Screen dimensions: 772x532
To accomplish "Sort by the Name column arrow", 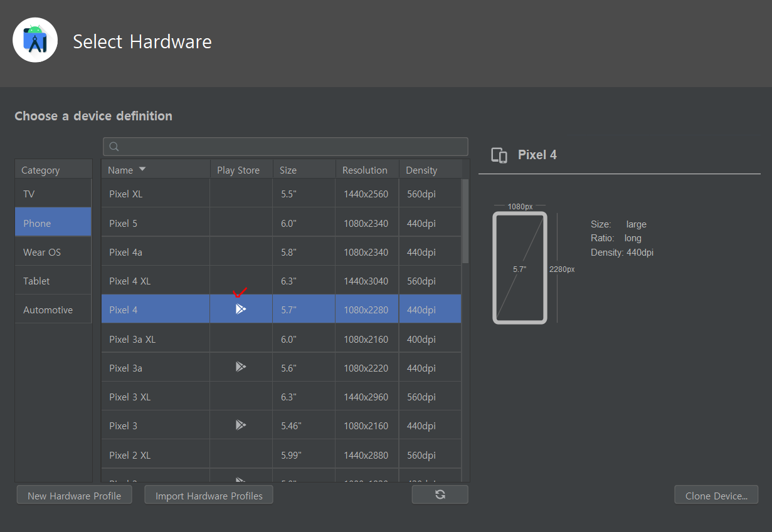I will [142, 169].
